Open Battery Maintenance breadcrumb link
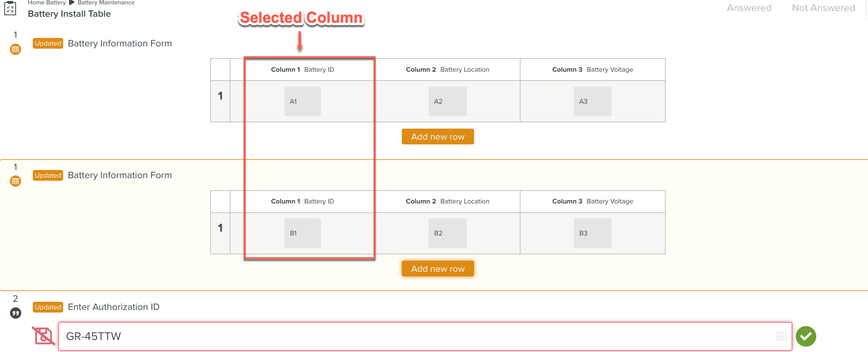 pos(106,3)
